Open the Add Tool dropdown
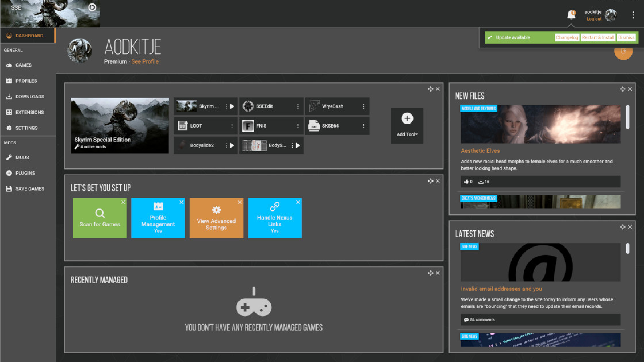 (x=407, y=126)
